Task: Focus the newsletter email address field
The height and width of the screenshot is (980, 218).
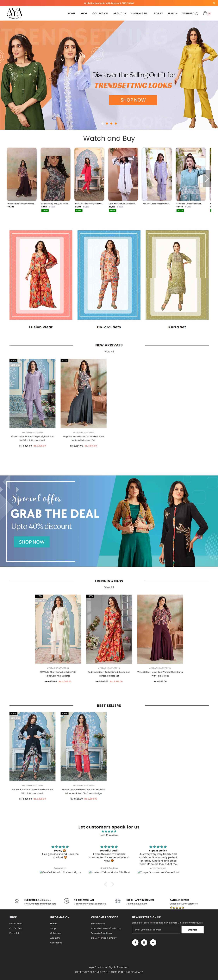Action: 156,929
